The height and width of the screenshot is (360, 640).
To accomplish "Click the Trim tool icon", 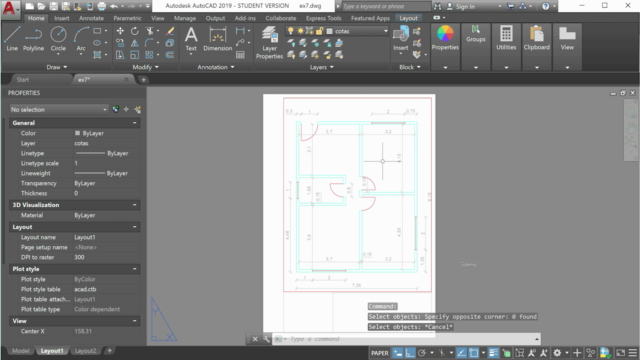I will tap(149, 31).
